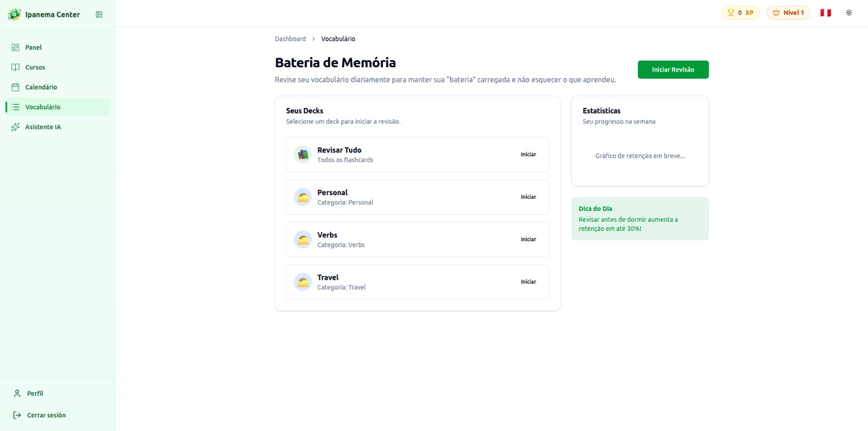Image resolution: width=868 pixels, height=431 pixels.
Task: Toggle the light/dark theme sun icon
Action: 849,12
